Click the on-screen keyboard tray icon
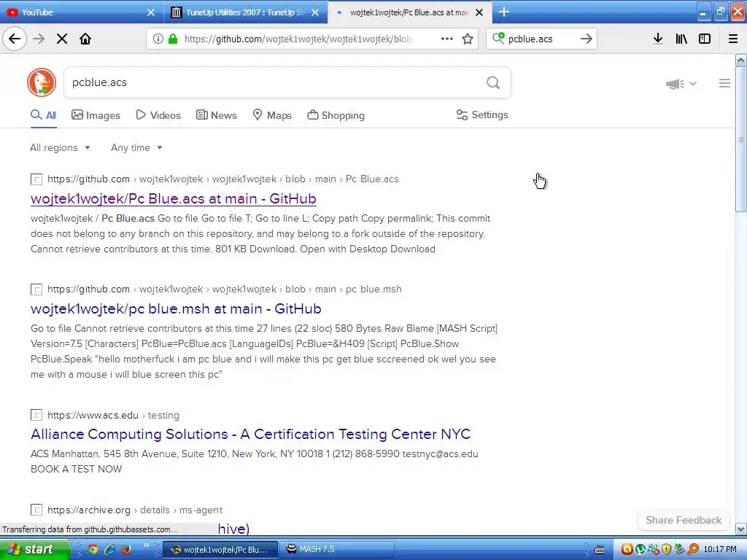The height and width of the screenshot is (560, 747). tap(600, 550)
